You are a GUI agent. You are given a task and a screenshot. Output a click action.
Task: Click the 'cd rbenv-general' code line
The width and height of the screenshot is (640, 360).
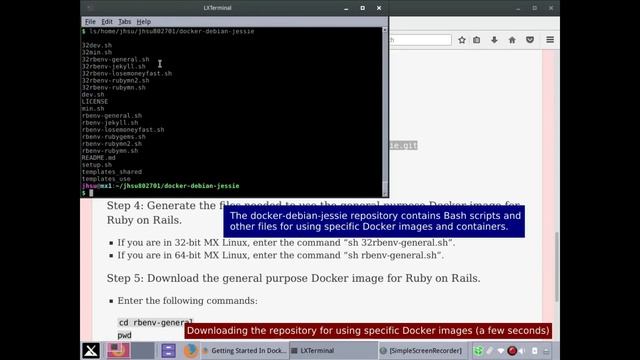[x=155, y=322]
